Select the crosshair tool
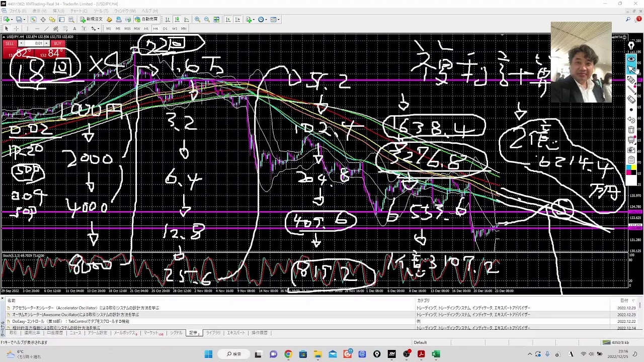This screenshot has height=362, width=644. tap(16, 29)
